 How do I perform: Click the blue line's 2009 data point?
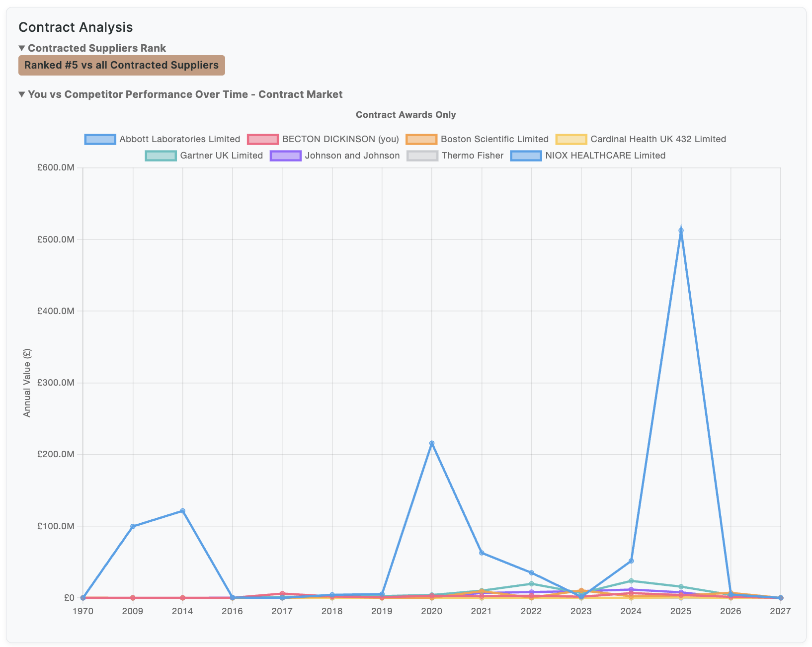pos(133,526)
